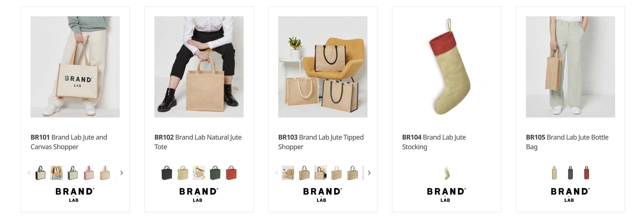Pick dark green tote swatch under BR102
The width and height of the screenshot is (644, 224).
[x=215, y=173]
